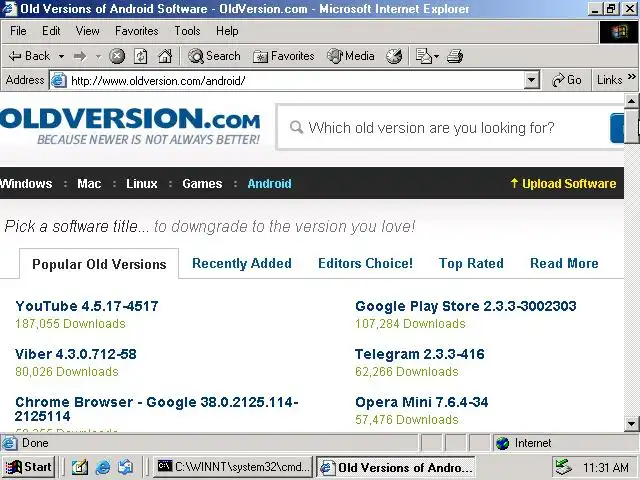Stop page loading with the Stop icon
The image size is (640, 480).
pos(117,56)
